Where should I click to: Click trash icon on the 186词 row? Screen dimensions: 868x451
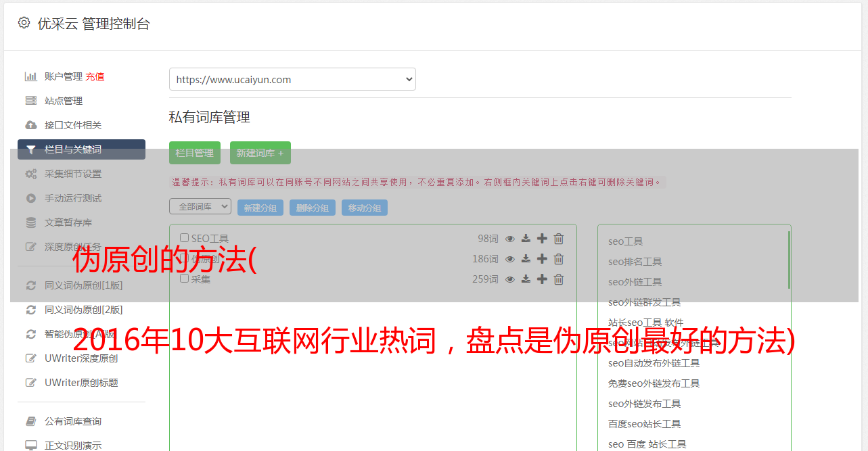click(x=559, y=259)
